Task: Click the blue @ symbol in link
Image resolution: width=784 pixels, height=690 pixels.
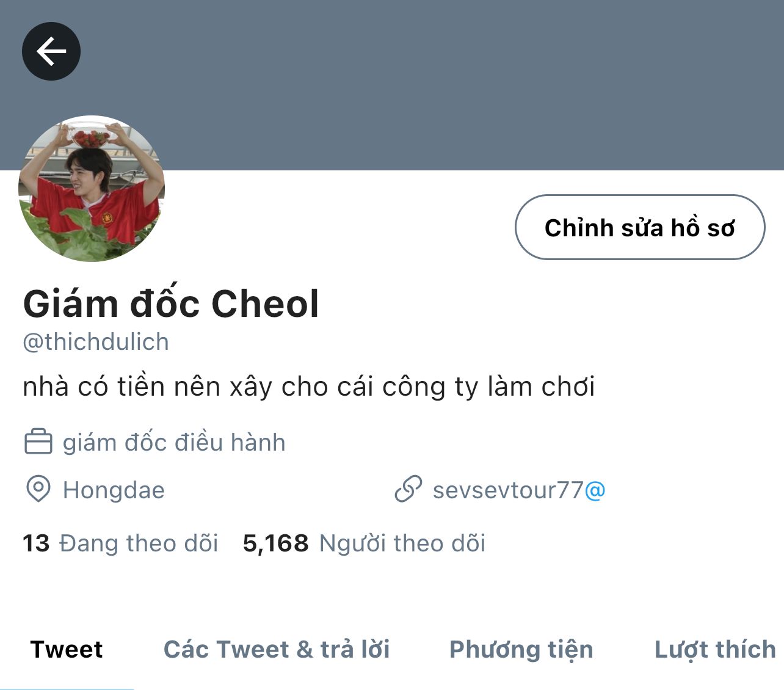Action: click(595, 490)
